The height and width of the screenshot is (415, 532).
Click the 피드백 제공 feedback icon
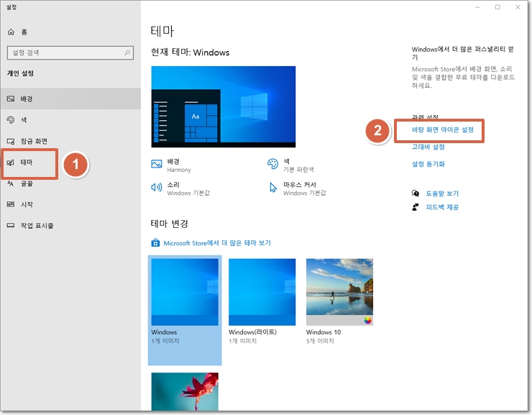(x=416, y=207)
